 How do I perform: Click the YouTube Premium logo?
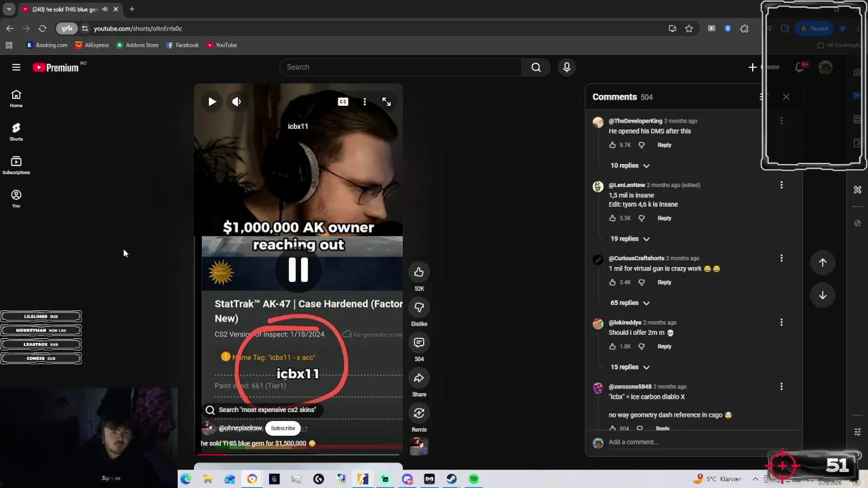click(56, 67)
